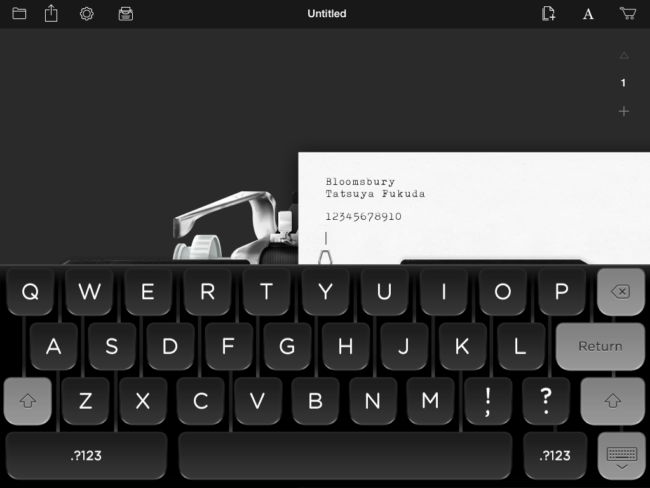This screenshot has height=488, width=650.
Task: Toggle the left Shift key
Action: coord(28,400)
